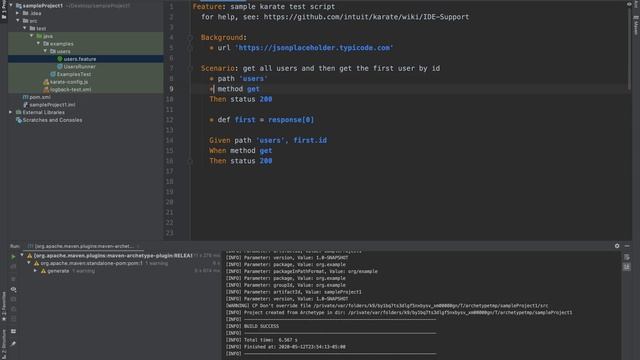The image size is (640, 360).
Task: Open the Favorites tool window stripe
Action: [4, 306]
